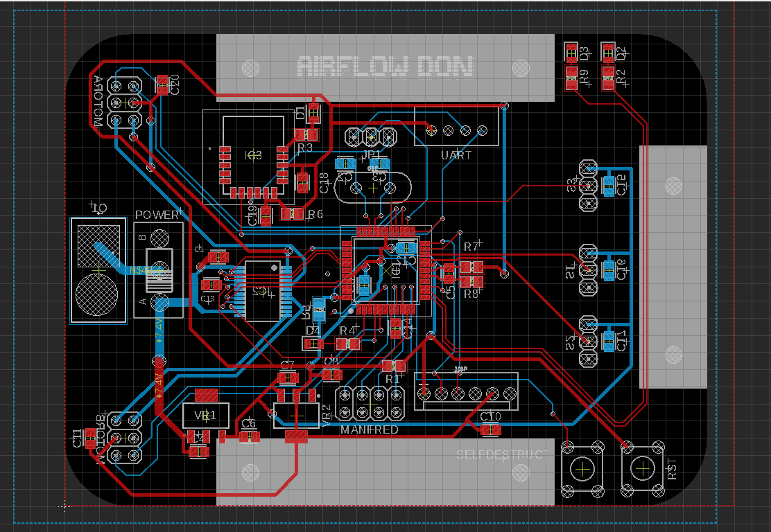The width and height of the screenshot is (771, 532).
Task: Click the AIRFLOW DON silkscreen text
Action: [x=385, y=66]
